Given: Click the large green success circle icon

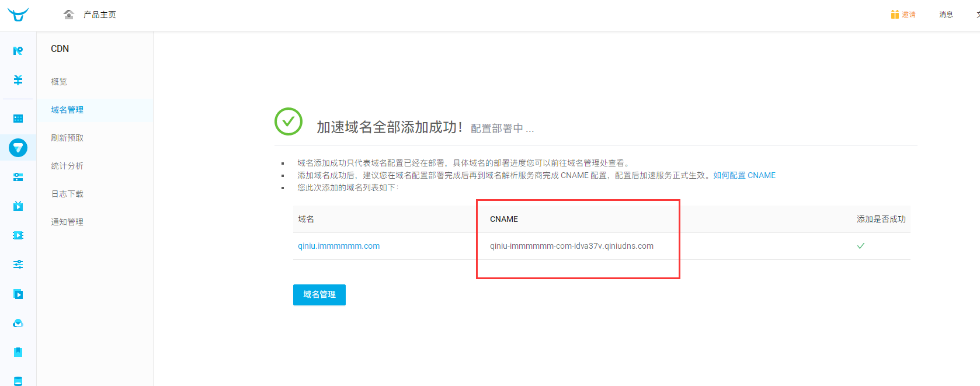Looking at the screenshot, I should click(x=289, y=121).
